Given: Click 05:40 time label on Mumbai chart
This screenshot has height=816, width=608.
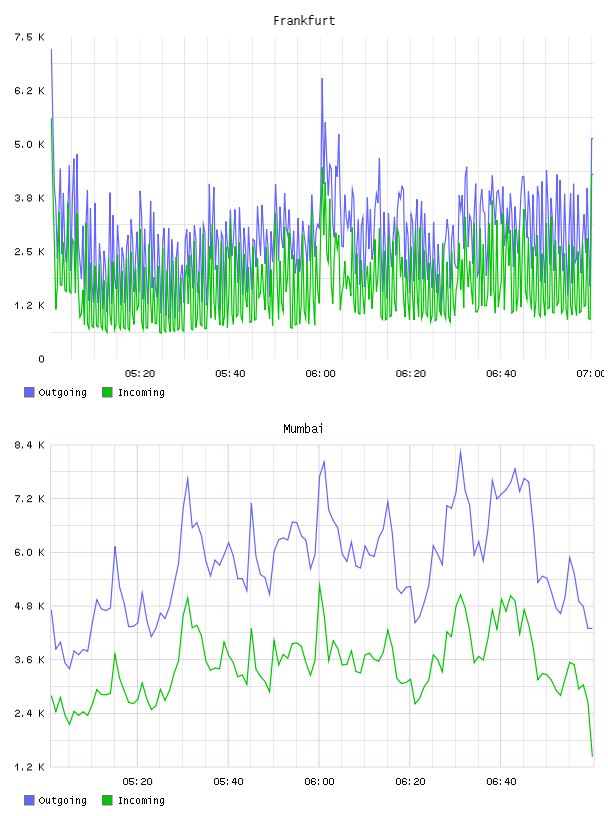Looking at the screenshot, I should tap(228, 782).
